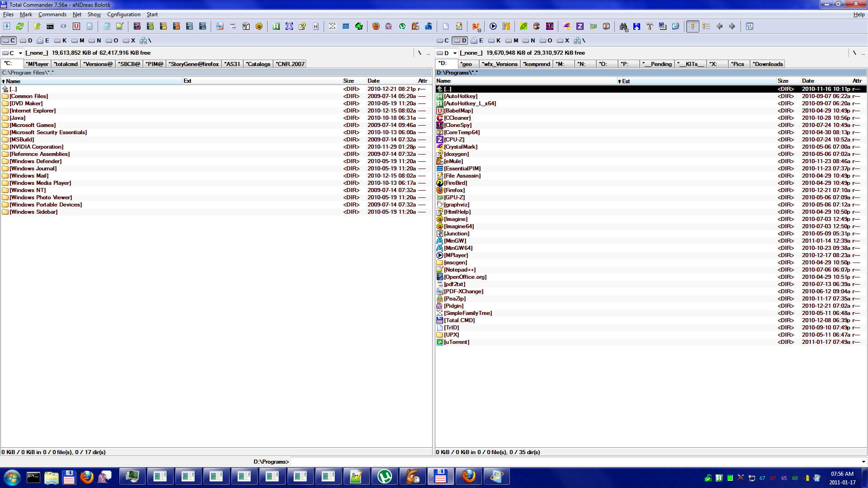Screen dimensions: 868x488
Task: Open the Mark menu
Action: point(26,14)
